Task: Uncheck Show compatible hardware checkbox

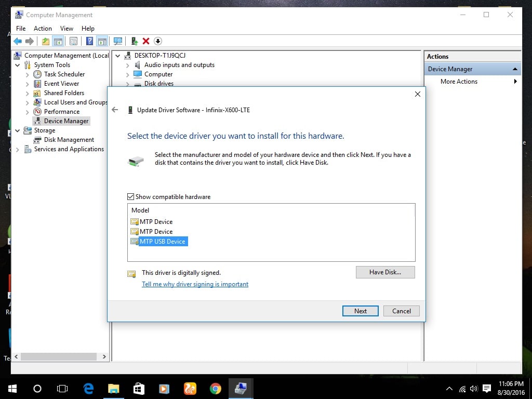Action: click(x=130, y=197)
